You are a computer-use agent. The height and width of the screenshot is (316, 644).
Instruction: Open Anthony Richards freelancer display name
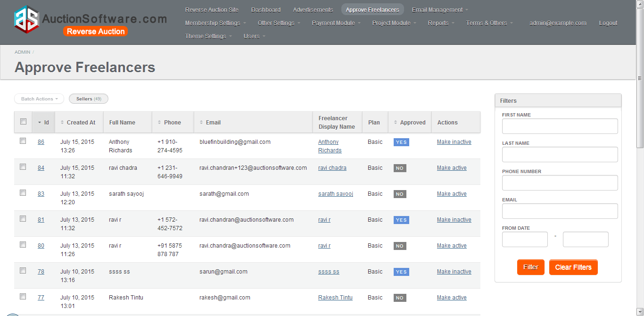[x=330, y=146]
